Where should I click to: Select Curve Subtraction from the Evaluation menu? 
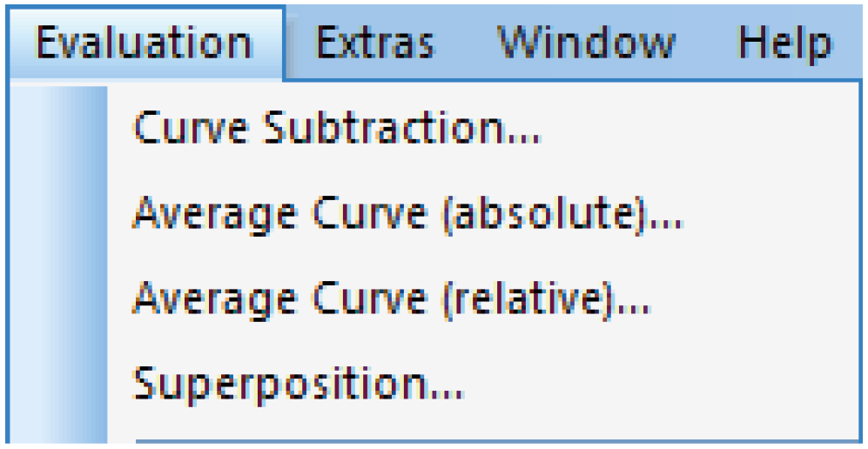point(481,128)
